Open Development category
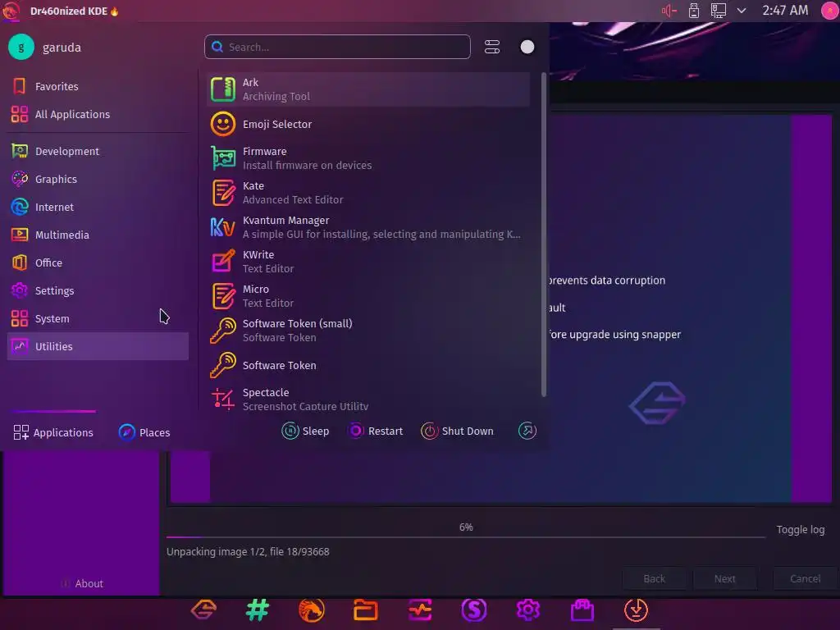This screenshot has height=630, width=840. (98, 151)
